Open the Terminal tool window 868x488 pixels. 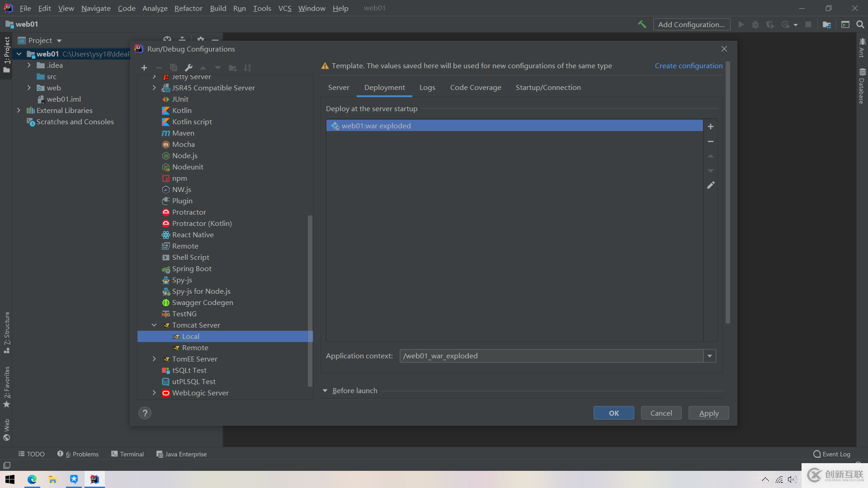127,454
